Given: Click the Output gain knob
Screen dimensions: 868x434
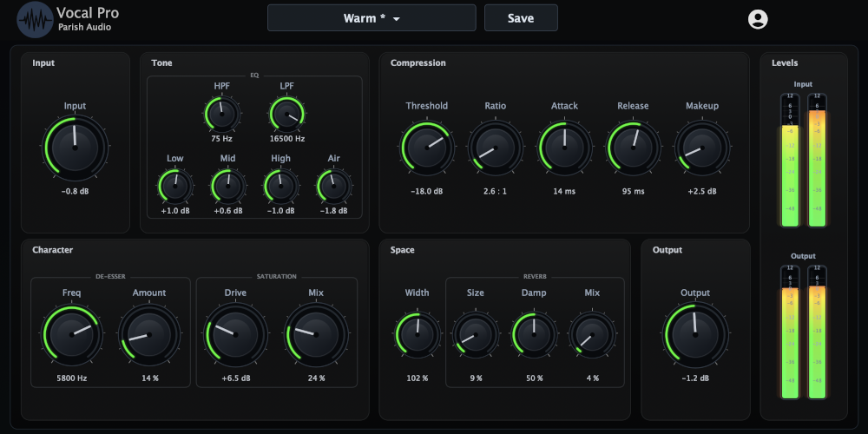Looking at the screenshot, I should pos(695,335).
